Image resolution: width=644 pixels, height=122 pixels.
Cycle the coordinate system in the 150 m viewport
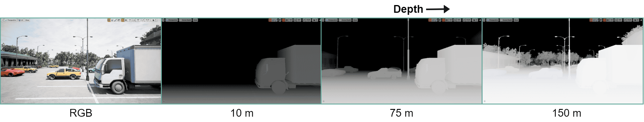(601, 20)
